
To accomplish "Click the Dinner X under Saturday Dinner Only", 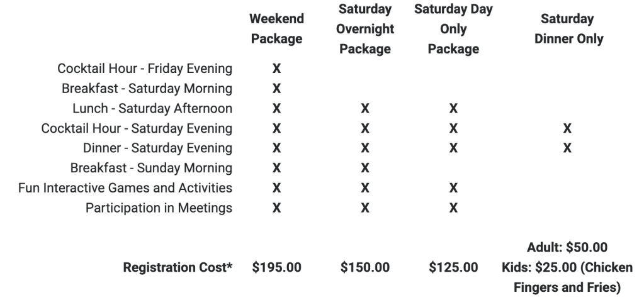I will [x=567, y=148].
